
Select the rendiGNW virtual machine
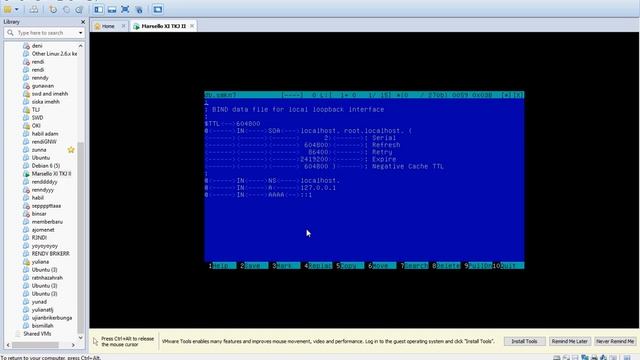tap(44, 142)
